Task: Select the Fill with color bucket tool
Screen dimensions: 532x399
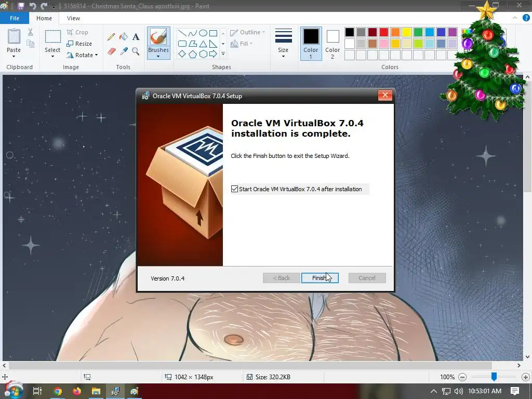Action: coord(124,37)
